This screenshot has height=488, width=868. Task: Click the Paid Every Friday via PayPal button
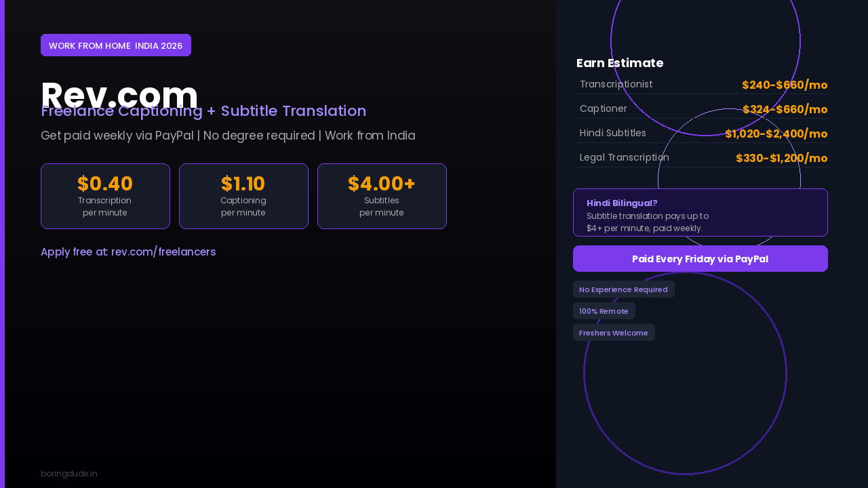pyautogui.click(x=701, y=258)
